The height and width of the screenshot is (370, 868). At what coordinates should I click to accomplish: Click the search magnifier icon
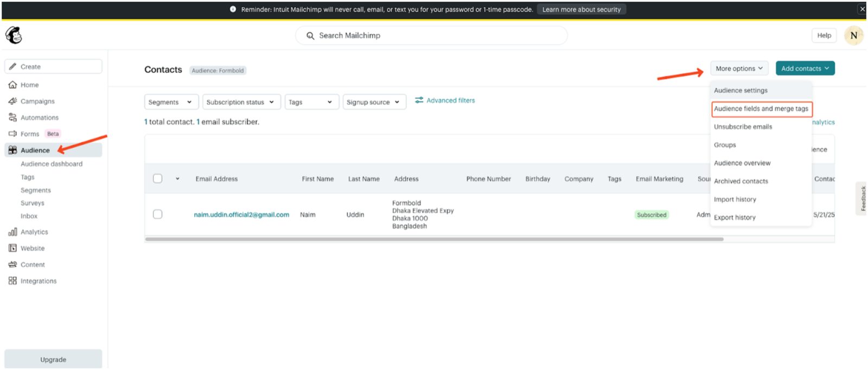(310, 36)
